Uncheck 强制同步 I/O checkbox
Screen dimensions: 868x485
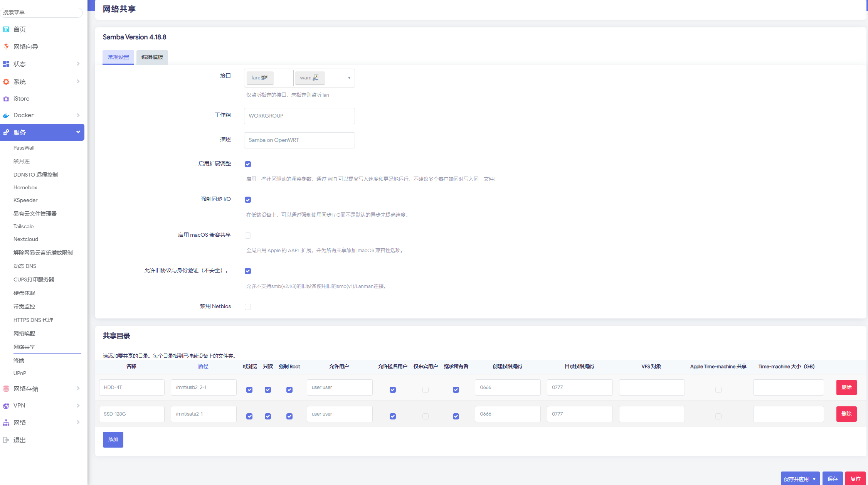[x=248, y=200]
